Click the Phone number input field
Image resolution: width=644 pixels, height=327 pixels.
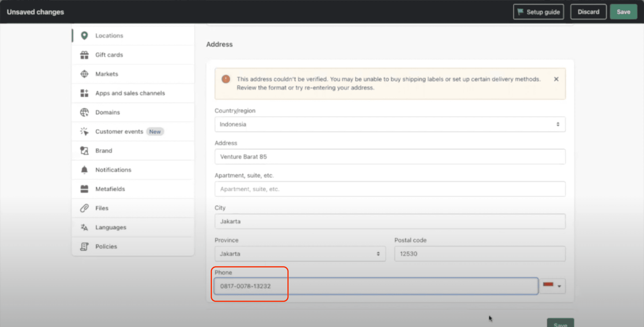click(x=376, y=286)
